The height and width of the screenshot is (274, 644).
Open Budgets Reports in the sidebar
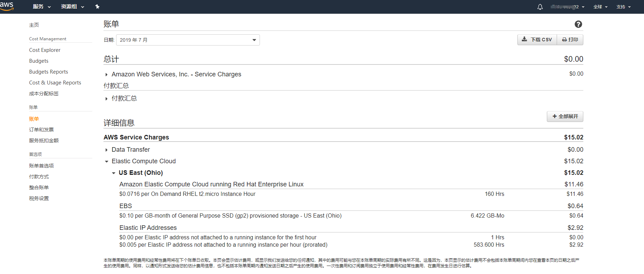click(x=48, y=72)
